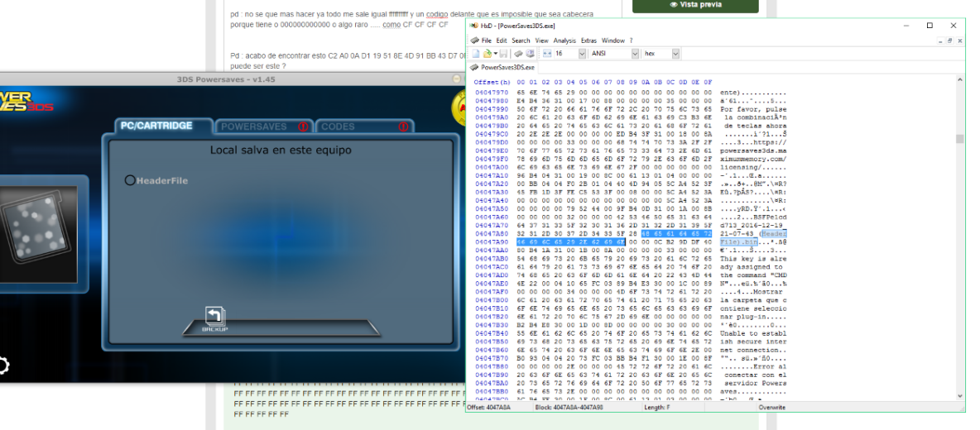Click status bar Offset: 4047A8A
Viewport: 980px width, 430px height.
coord(488,407)
